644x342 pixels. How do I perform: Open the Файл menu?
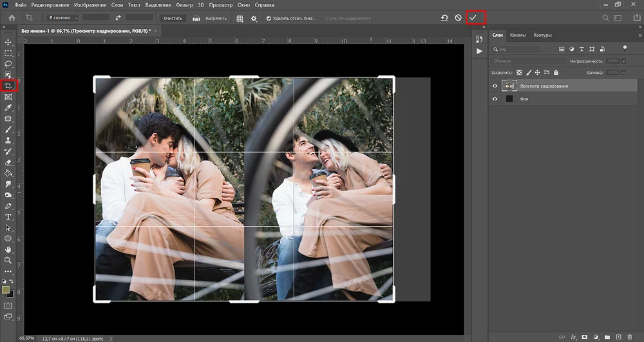(x=21, y=5)
